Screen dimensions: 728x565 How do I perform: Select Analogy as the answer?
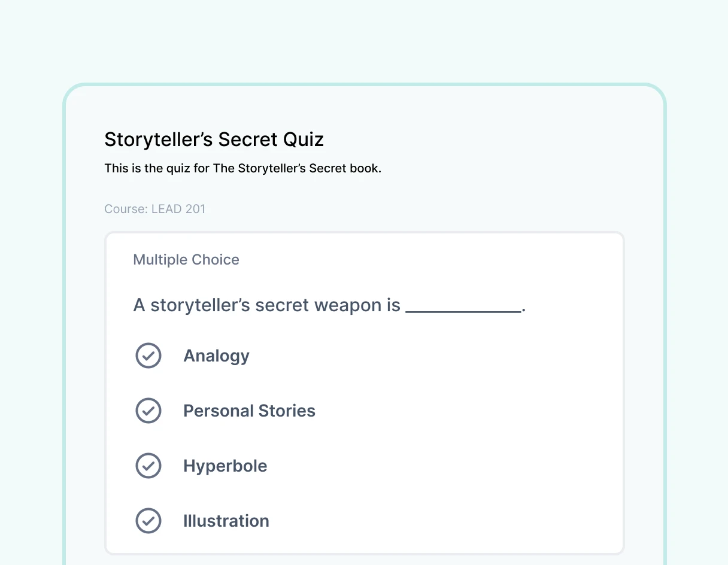(216, 356)
